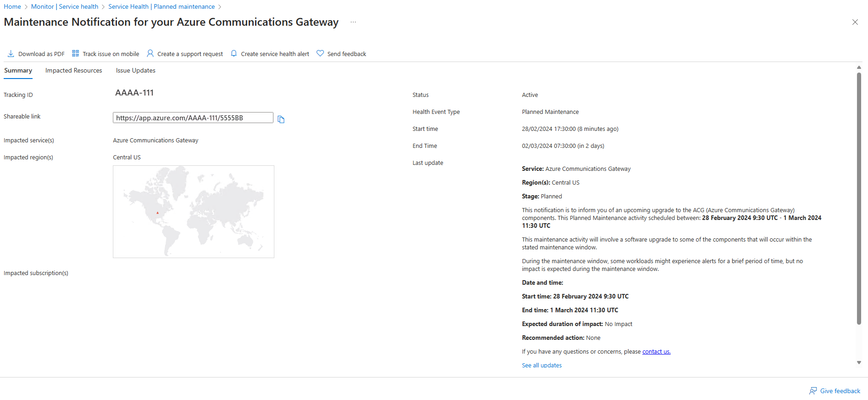Click the end time 02/03/2024 07:30:00 value

pos(563,146)
